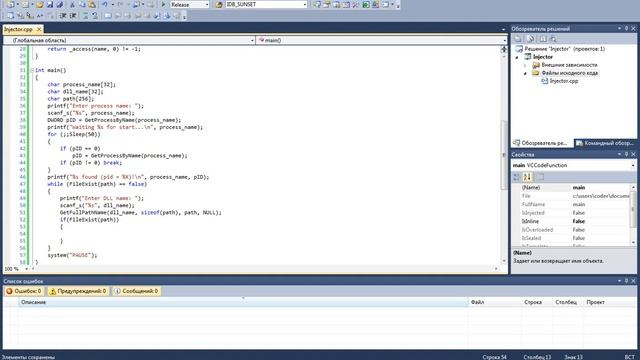640x360 pixels.
Task: Collapse the int main() code block
Action: pyautogui.click(x=32, y=70)
